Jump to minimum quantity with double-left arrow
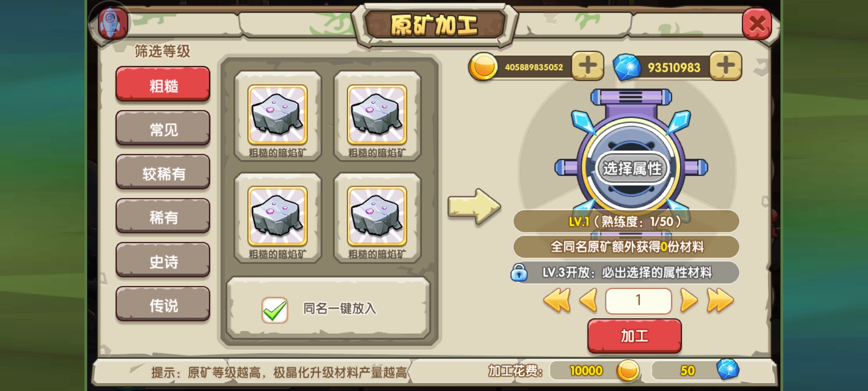The image size is (868, 391). [x=557, y=300]
